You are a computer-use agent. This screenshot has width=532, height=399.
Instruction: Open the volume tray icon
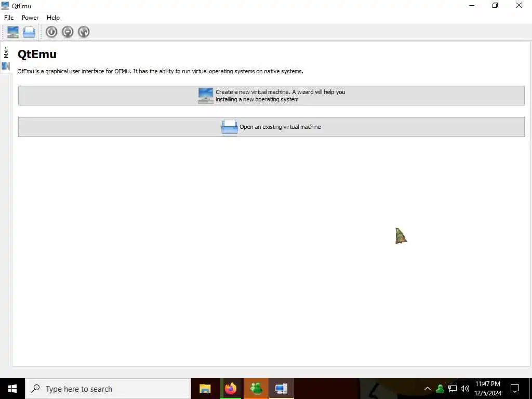tap(465, 389)
